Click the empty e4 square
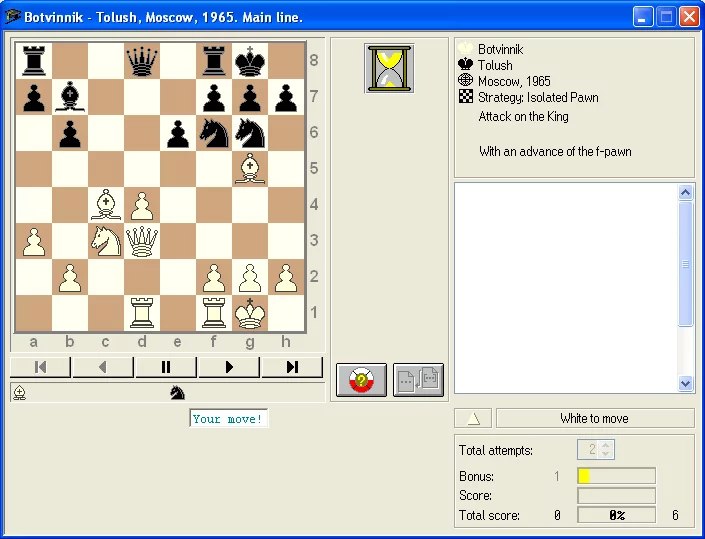 point(178,205)
